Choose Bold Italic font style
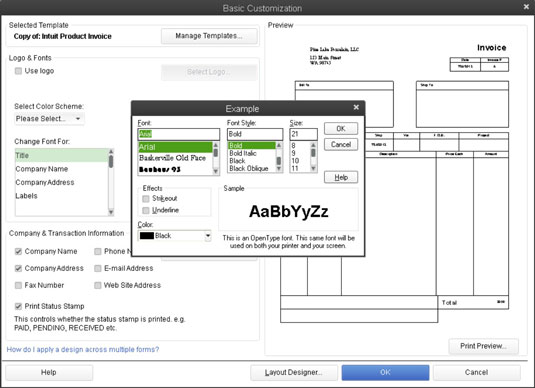 251,153
